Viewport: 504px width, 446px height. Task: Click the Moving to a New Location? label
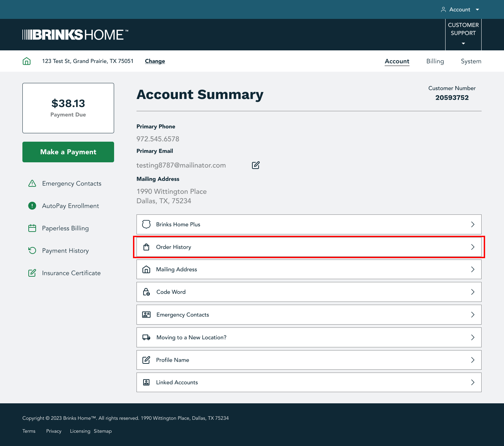(x=191, y=337)
